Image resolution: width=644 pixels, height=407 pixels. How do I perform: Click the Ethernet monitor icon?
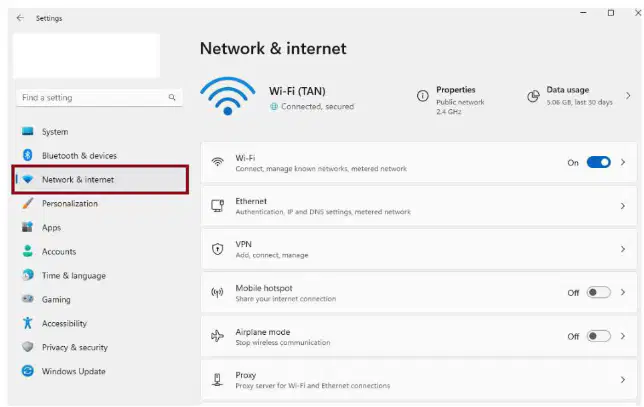217,205
